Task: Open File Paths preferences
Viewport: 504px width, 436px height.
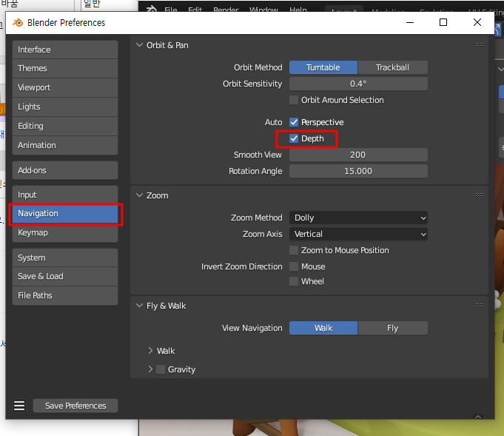Action: [65, 295]
